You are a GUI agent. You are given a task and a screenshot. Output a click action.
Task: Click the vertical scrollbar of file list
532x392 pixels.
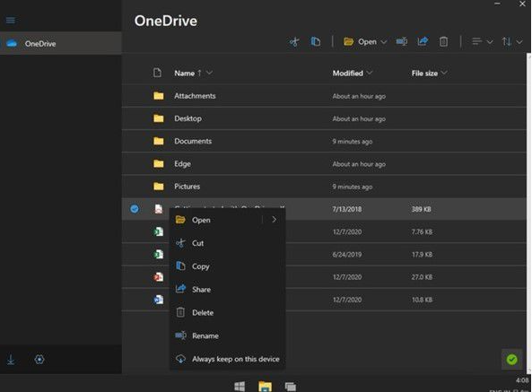[529, 213]
